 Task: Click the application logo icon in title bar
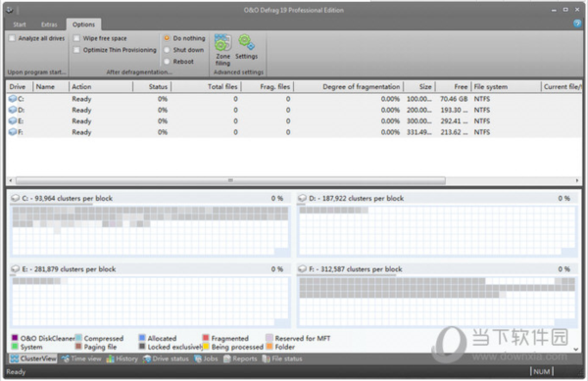pyautogui.click(x=10, y=10)
